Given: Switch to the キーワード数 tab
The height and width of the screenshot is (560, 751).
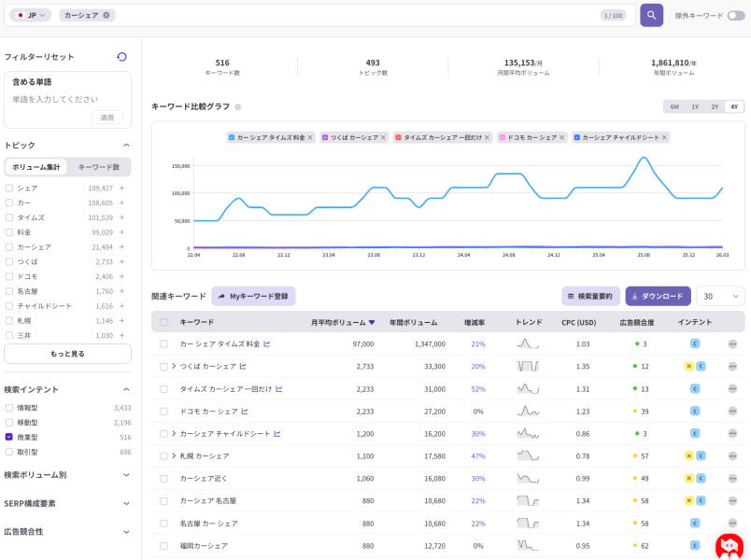Looking at the screenshot, I should point(99,167).
